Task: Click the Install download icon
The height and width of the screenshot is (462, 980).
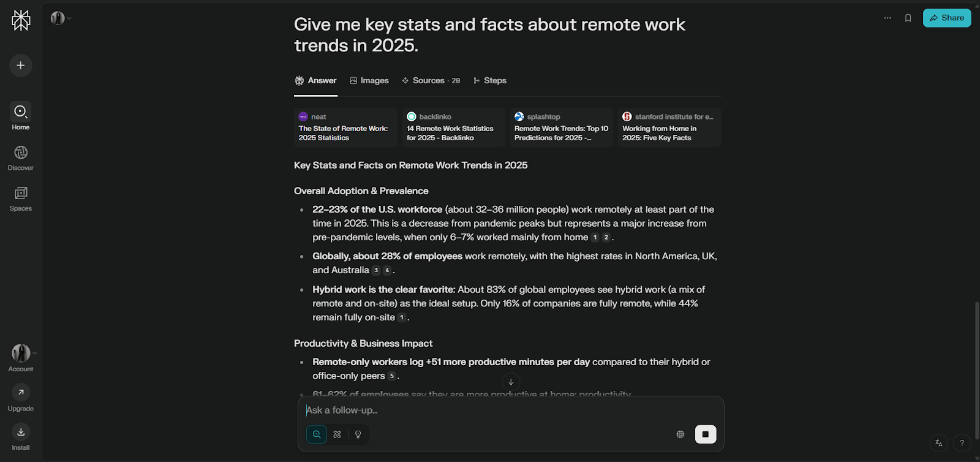Action: coord(21,432)
